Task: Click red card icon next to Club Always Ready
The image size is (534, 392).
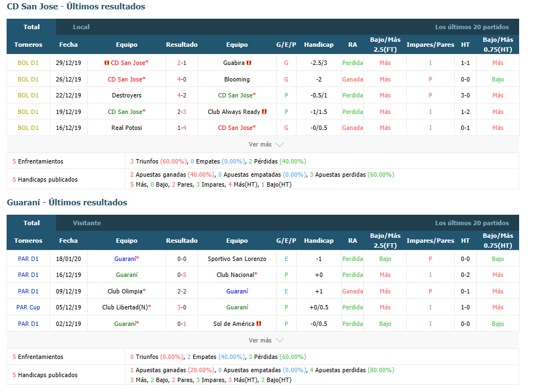Action: [x=264, y=111]
